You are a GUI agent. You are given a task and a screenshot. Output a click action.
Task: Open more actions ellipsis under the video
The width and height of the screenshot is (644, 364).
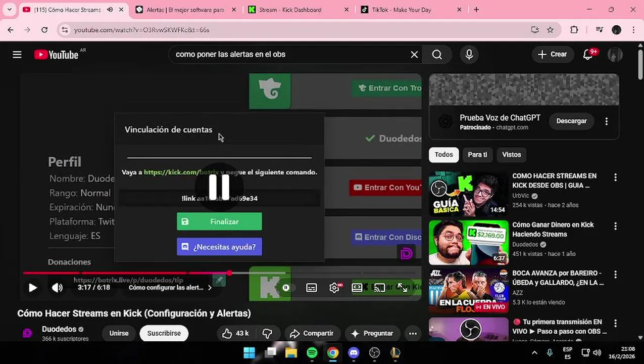click(413, 333)
